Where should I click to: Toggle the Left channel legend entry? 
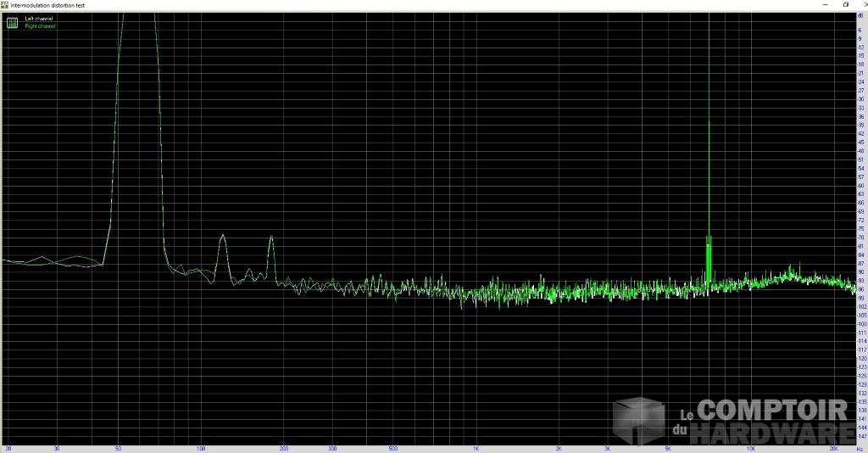pos(39,18)
